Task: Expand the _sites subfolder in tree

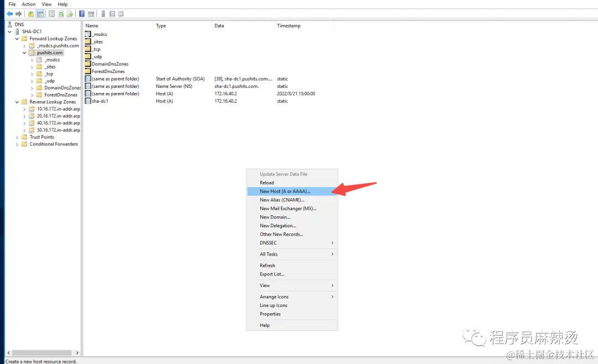Action: click(32, 67)
